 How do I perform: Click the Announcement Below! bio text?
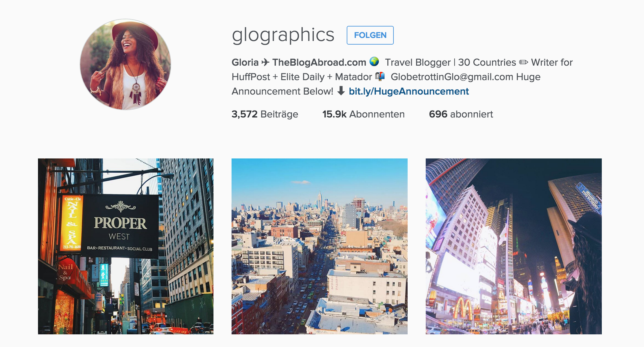[282, 91]
